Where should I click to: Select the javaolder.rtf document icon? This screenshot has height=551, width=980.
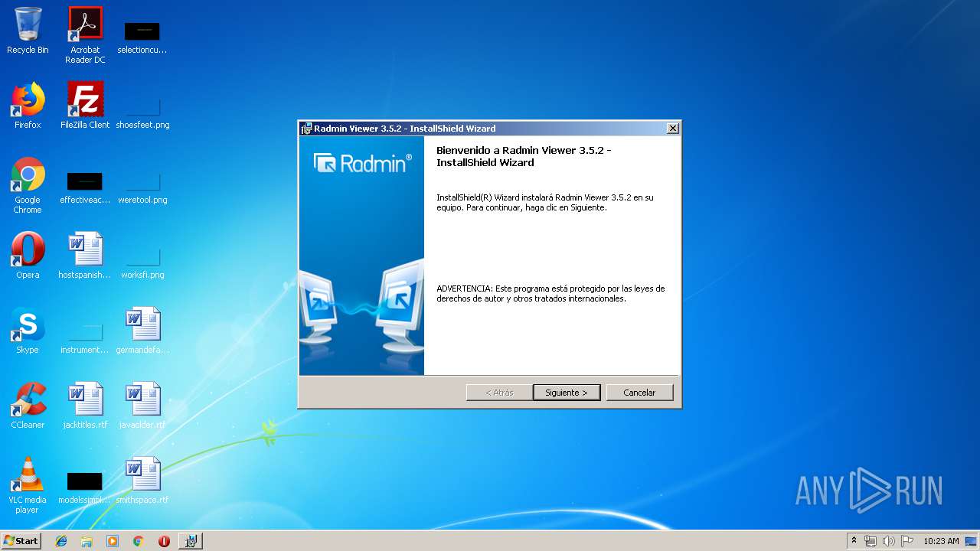click(x=142, y=406)
